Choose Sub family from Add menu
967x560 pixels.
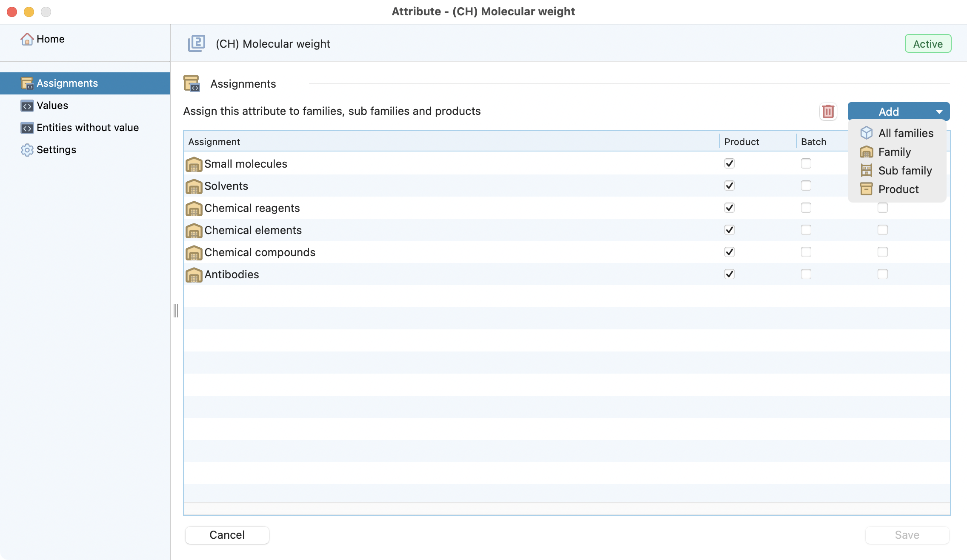tap(905, 171)
